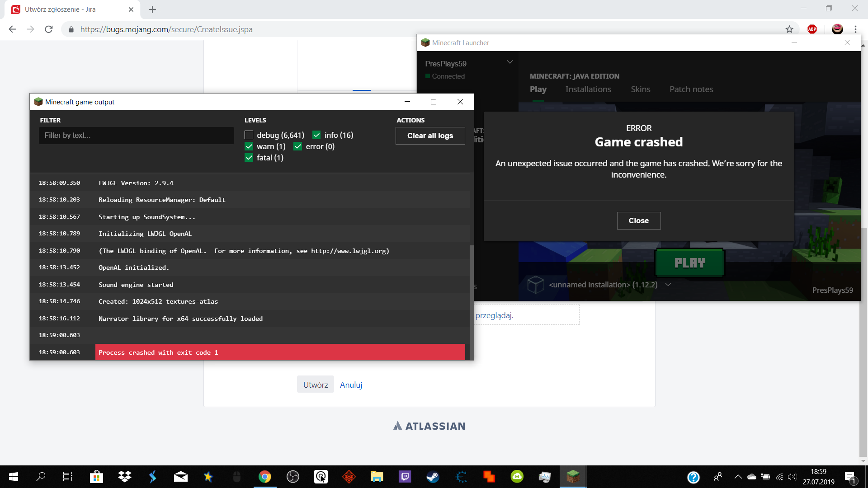Screen dimensions: 868x488
Task: Uncheck the fatal log level
Action: pyautogui.click(x=249, y=158)
